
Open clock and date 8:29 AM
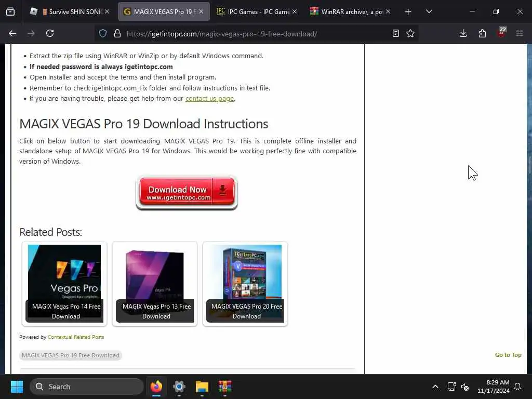(494, 387)
